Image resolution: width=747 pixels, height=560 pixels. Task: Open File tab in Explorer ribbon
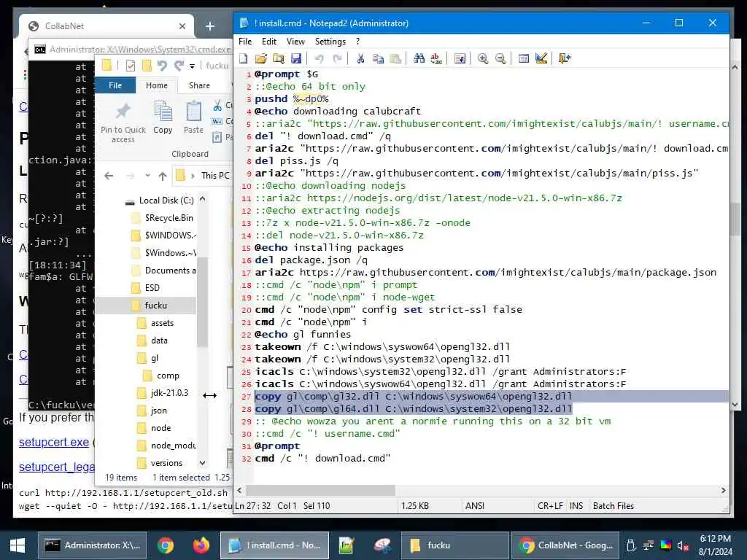pyautogui.click(x=115, y=85)
